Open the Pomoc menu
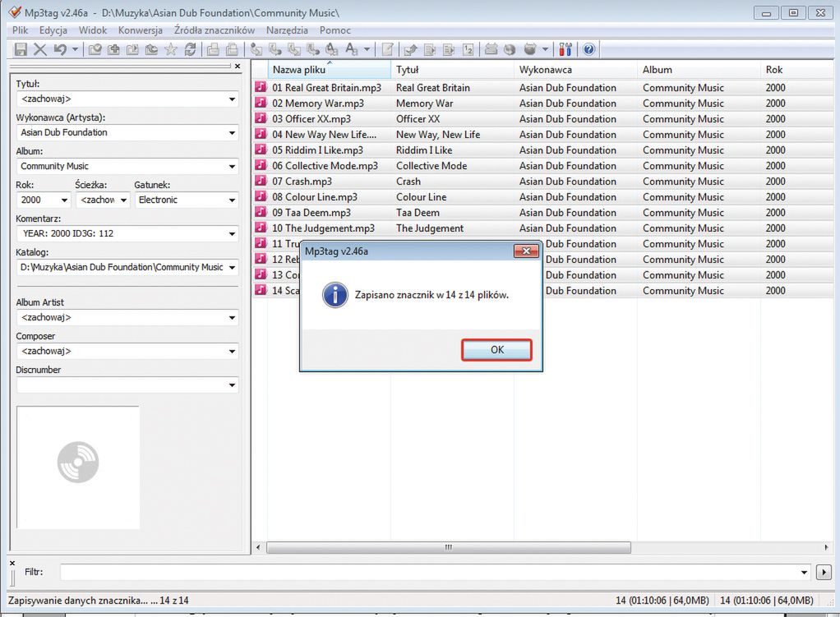The image size is (840, 617). 335,30
